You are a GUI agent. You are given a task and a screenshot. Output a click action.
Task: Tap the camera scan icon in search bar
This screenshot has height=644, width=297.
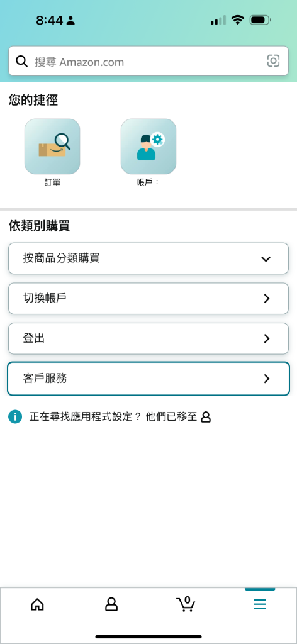click(x=273, y=61)
